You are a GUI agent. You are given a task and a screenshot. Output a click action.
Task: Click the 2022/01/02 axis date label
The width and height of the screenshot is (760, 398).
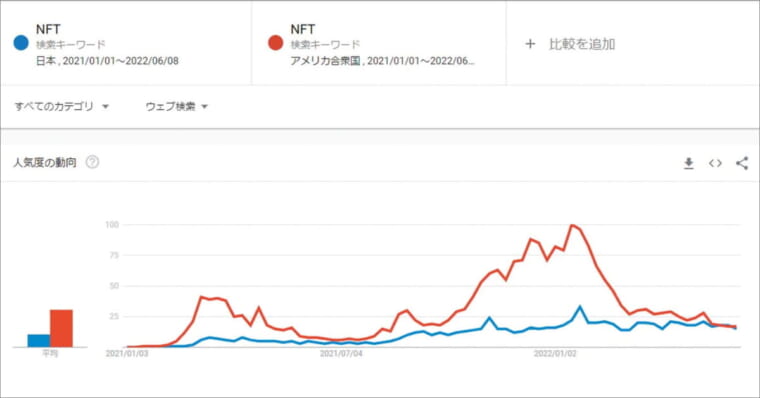tap(555, 353)
